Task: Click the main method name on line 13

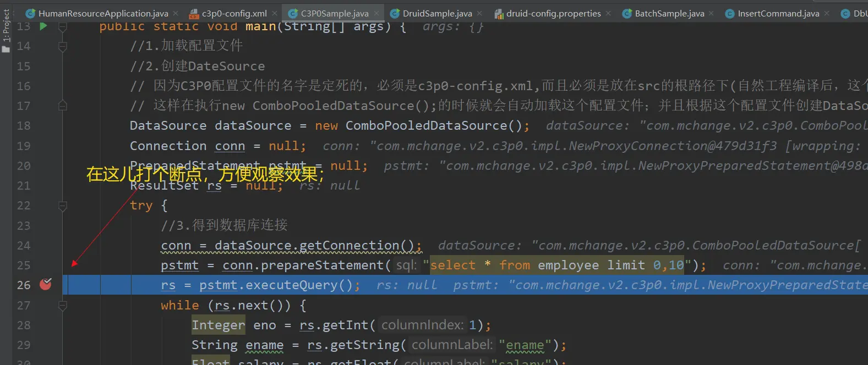Action: (261, 26)
